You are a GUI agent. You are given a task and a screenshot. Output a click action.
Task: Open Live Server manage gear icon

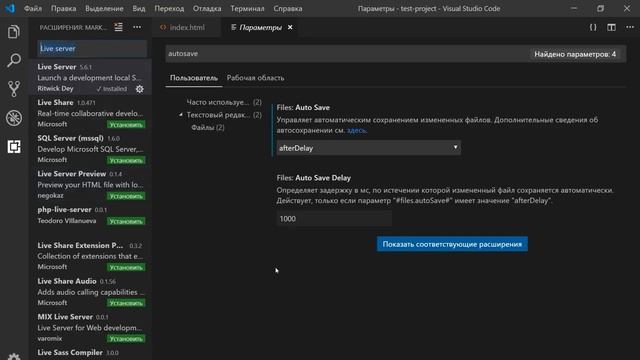(x=140, y=89)
